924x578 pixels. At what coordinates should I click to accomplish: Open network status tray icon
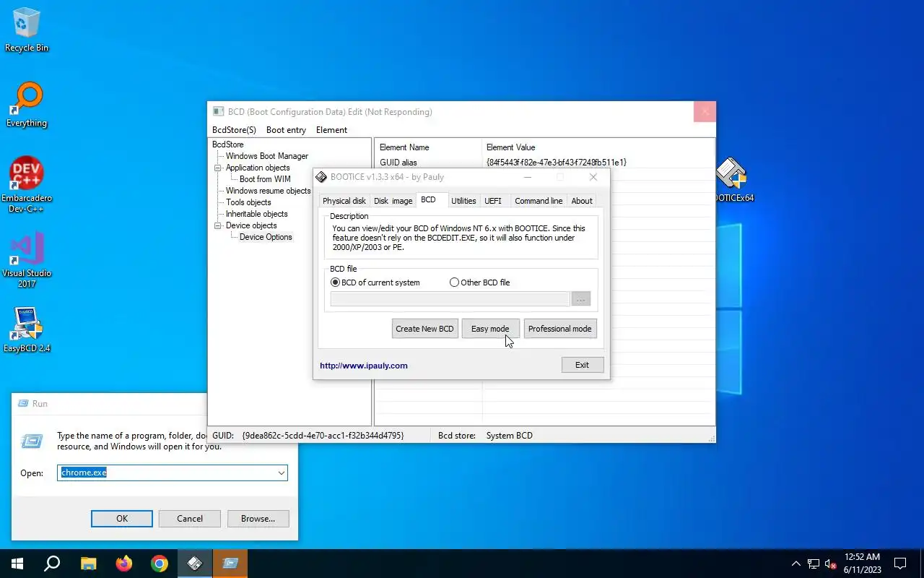(x=814, y=564)
